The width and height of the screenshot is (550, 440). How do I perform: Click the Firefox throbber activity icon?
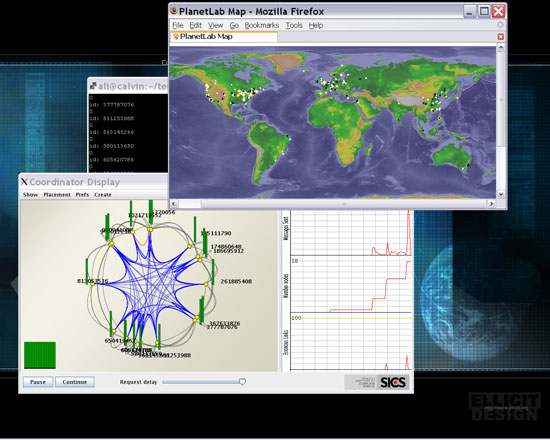(501, 25)
